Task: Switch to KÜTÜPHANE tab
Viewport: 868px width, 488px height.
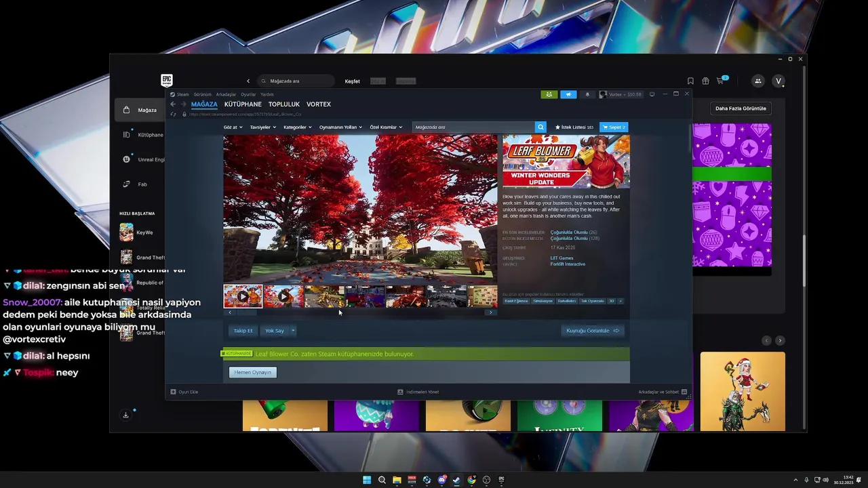Action: (x=243, y=104)
